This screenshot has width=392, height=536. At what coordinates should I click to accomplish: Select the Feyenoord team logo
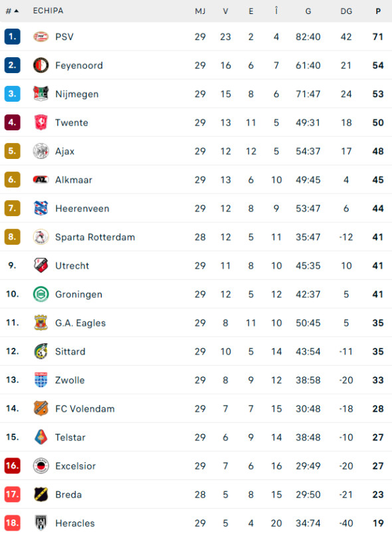[40, 65]
